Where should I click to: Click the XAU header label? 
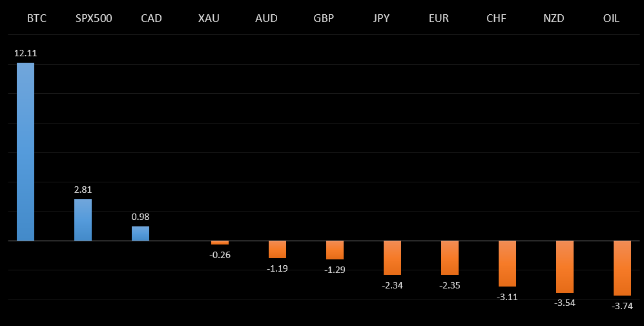click(x=209, y=18)
